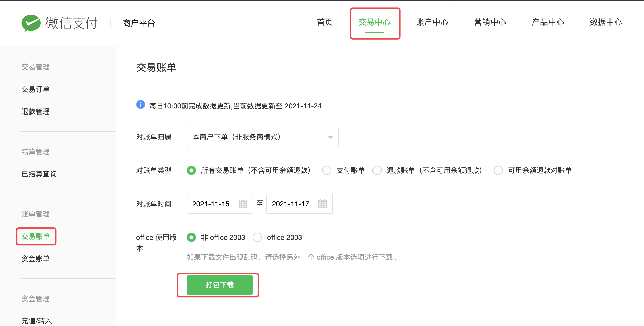The height and width of the screenshot is (326, 644).
Task: Expand the 对账单归属 dropdown
Action: (262, 137)
